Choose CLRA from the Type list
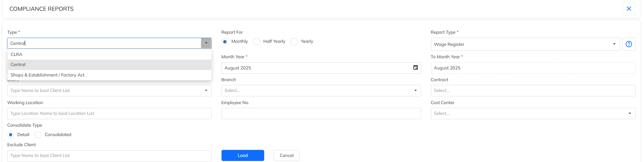This screenshot has width=644, height=162. pos(16,55)
